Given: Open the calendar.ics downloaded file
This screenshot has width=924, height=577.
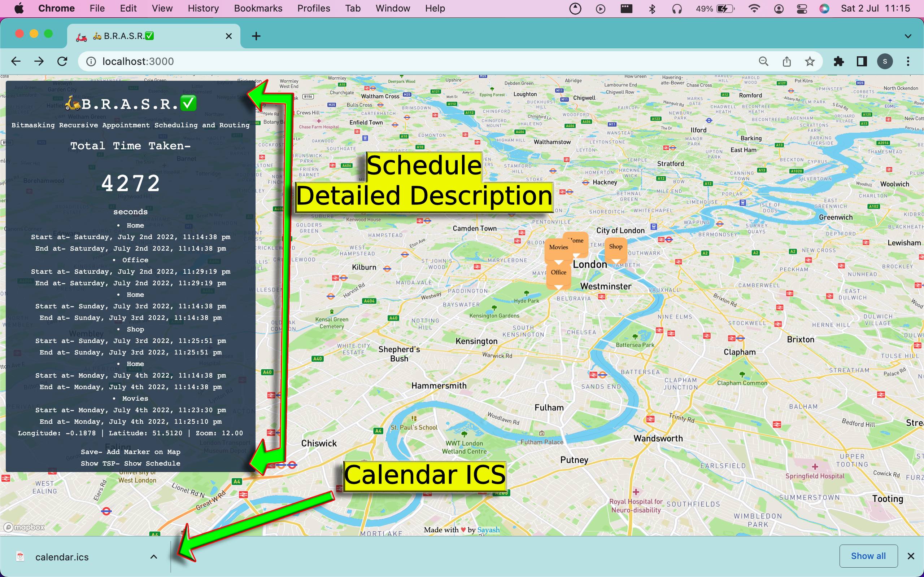Looking at the screenshot, I should point(62,557).
